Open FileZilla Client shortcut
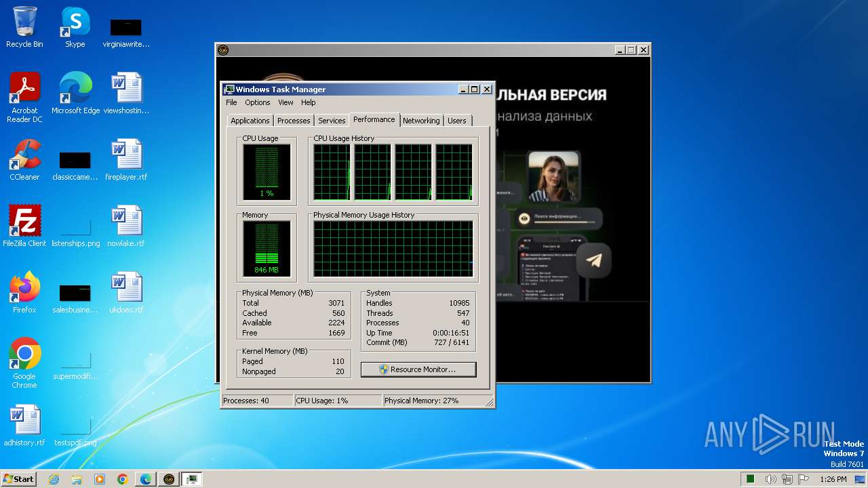 [24, 226]
